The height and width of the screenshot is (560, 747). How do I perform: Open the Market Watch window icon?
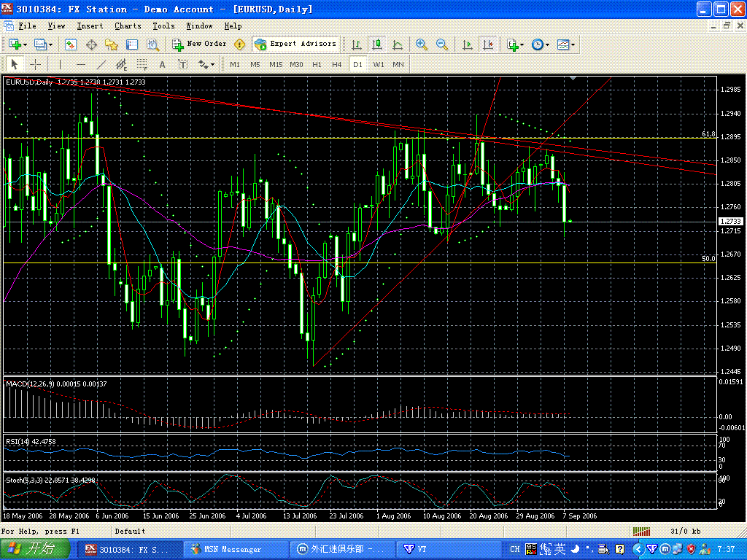point(71,44)
